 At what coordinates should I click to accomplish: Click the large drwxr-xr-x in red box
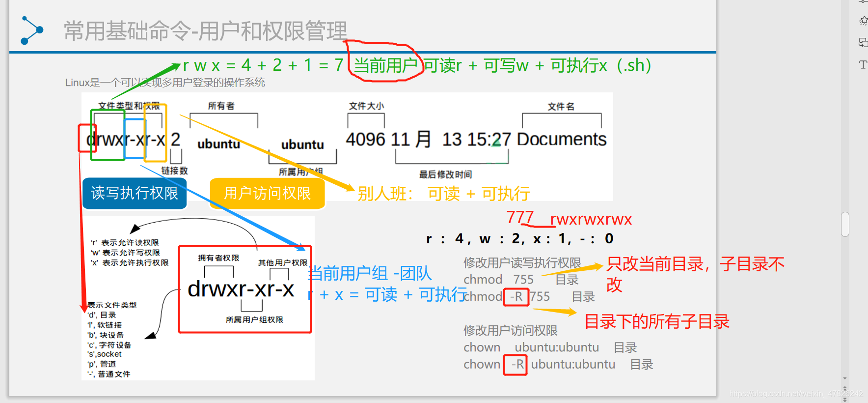(x=241, y=289)
